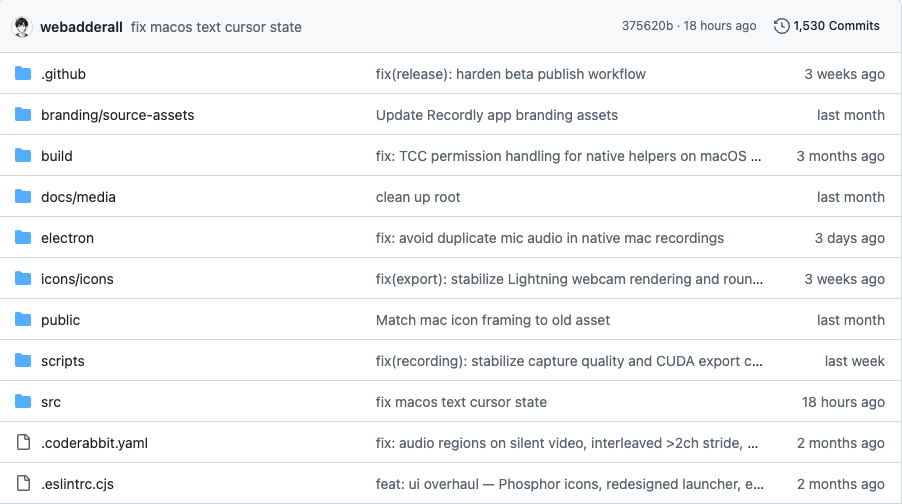Open commit 'fix(export): stabilize Lightning webcam rendering'
The image size is (902, 504).
(570, 279)
